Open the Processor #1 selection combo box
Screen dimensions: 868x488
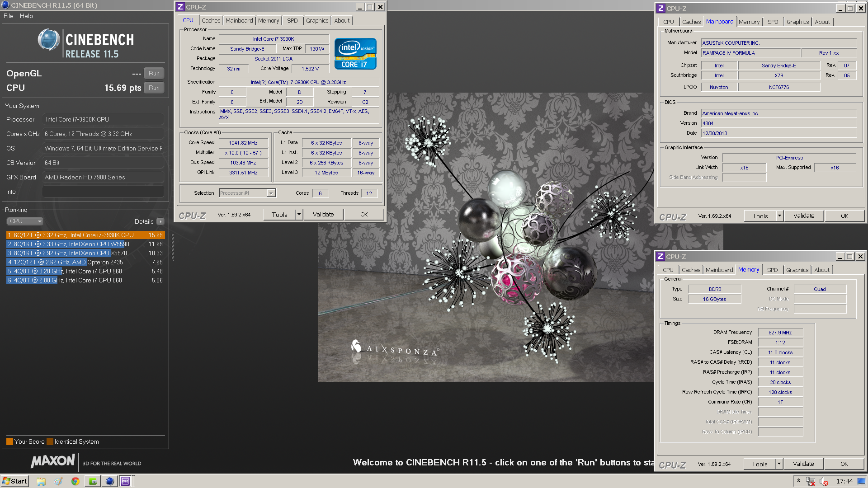[x=247, y=193]
